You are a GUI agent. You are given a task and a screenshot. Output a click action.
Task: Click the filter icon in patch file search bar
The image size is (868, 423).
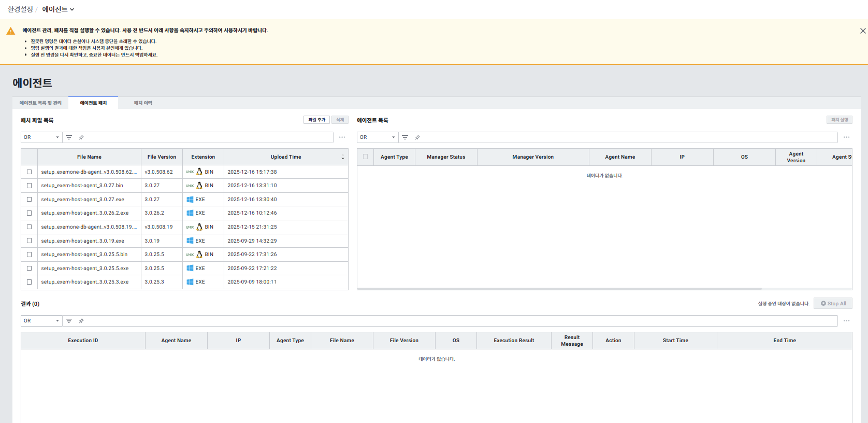[69, 137]
